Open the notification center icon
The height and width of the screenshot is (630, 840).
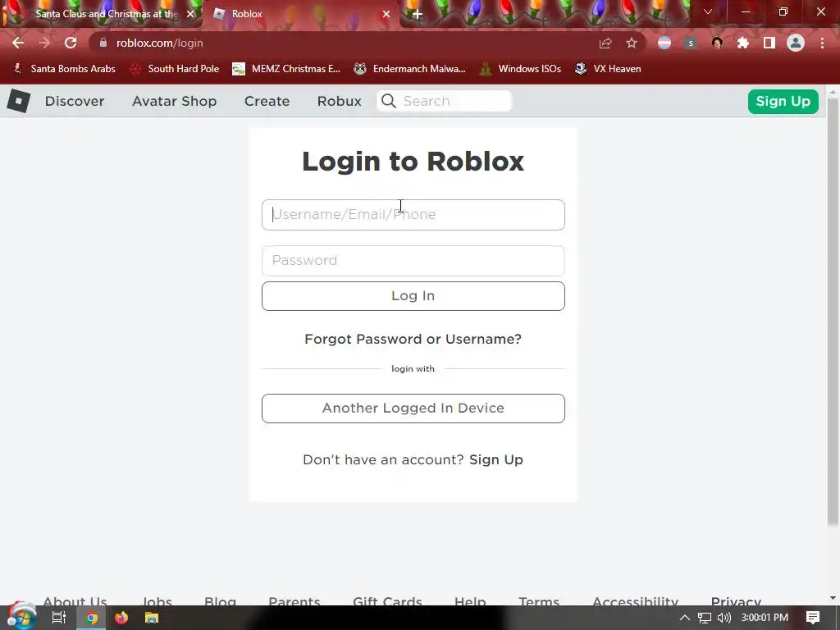pos(813,618)
